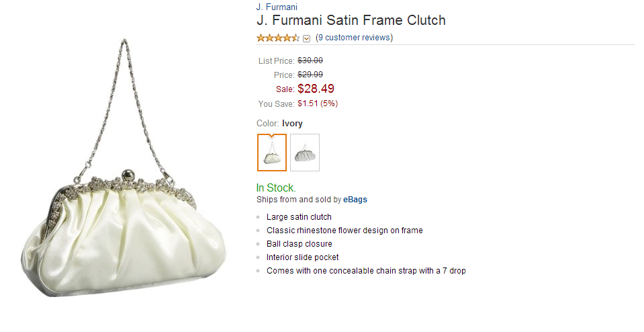Click the Interior slide pocket bullet
This screenshot has height=332, width=644.
[x=302, y=257]
